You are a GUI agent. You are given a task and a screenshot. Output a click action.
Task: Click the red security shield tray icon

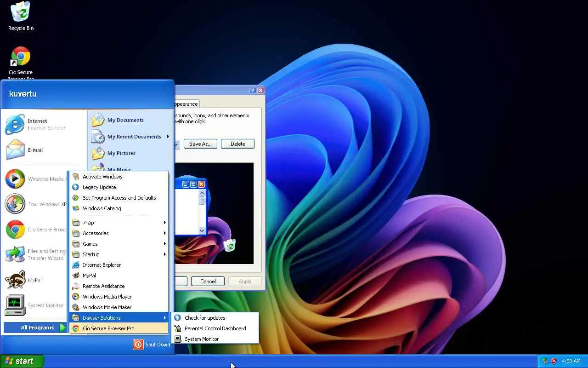554,361
